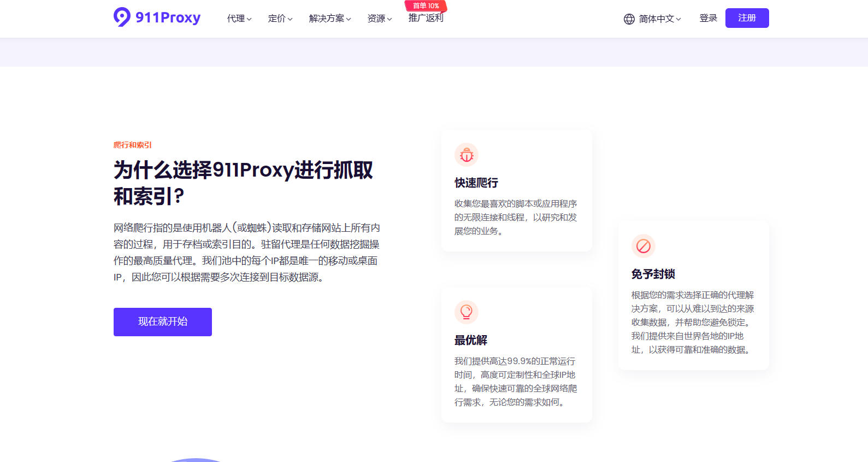Click the 911Proxy brand name text
The width and height of the screenshot is (868, 462).
click(168, 17)
